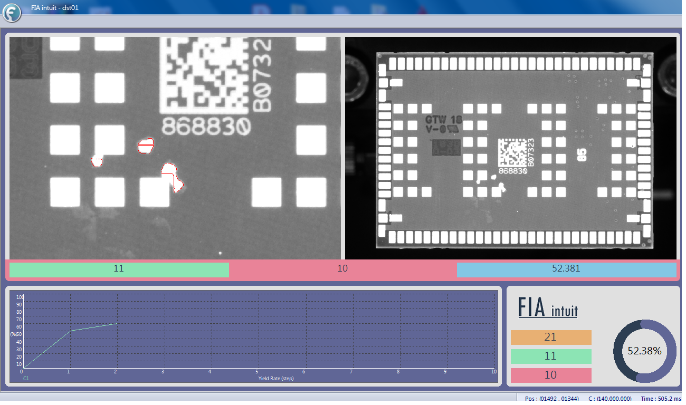The image size is (686, 405).
Task: Click the pink fail count box showing 10
Action: [x=551, y=374]
